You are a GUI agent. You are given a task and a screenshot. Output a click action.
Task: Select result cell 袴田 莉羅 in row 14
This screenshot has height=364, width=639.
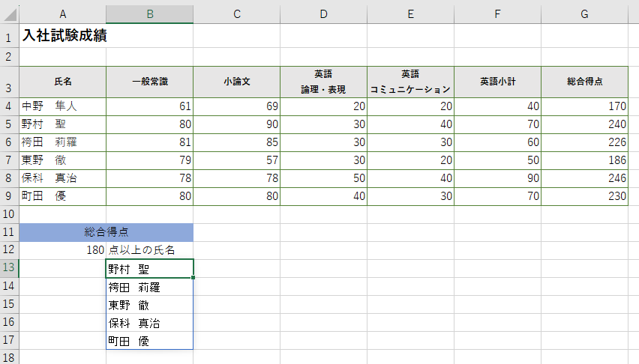149,287
